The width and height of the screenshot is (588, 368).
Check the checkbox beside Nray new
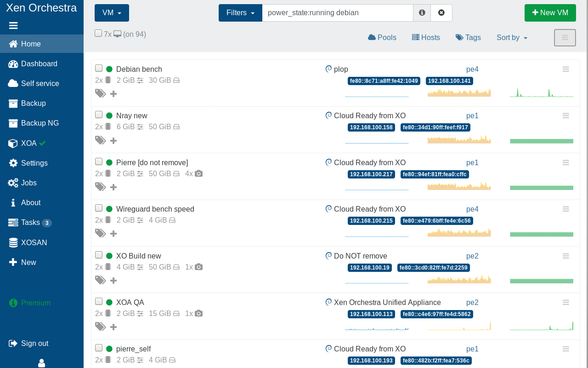point(98,114)
